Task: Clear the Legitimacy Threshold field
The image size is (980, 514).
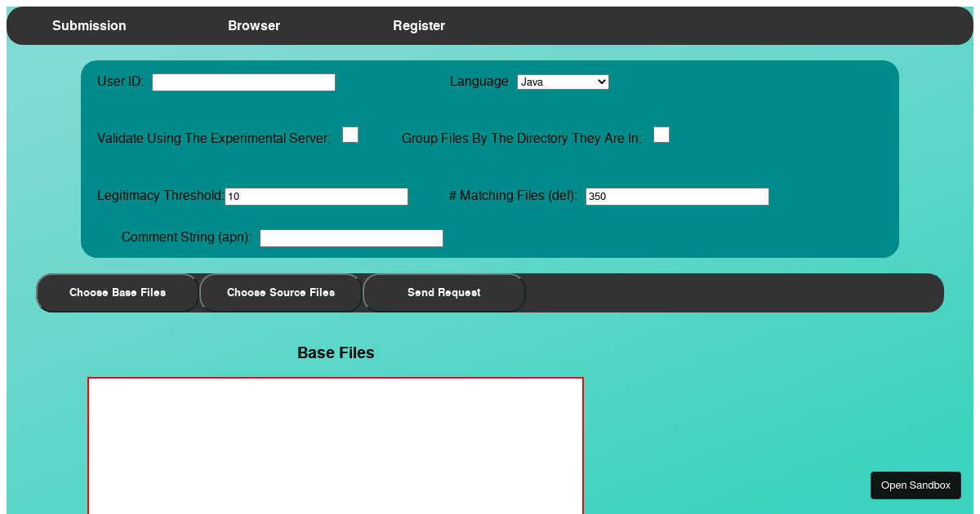Action: pos(316,196)
